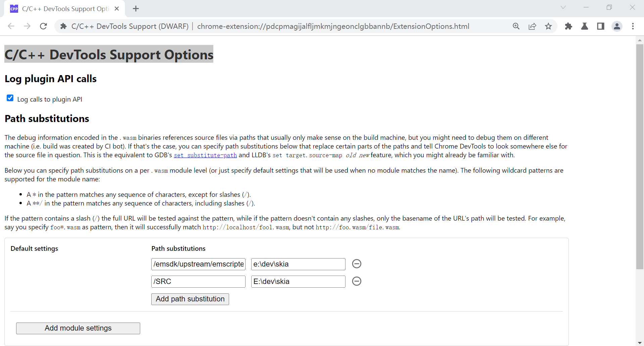Edit the e:\dev\skia replacement field
The image size is (644, 346).
298,264
